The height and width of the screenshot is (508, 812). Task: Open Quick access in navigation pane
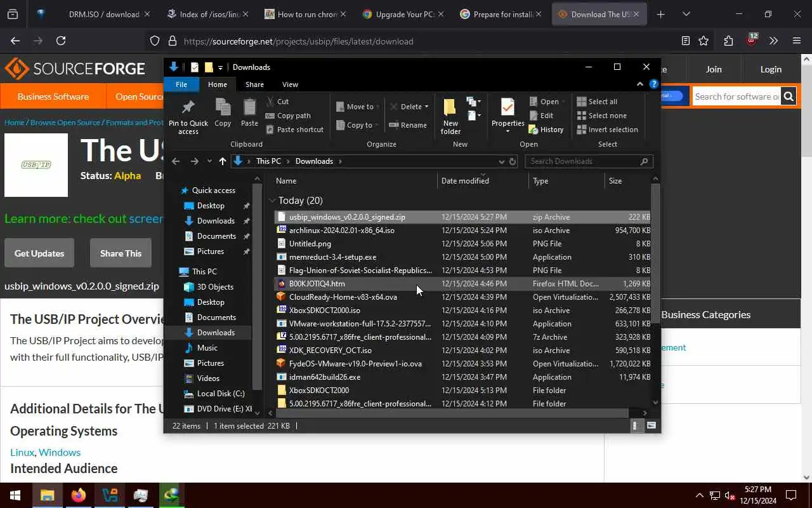tap(213, 190)
